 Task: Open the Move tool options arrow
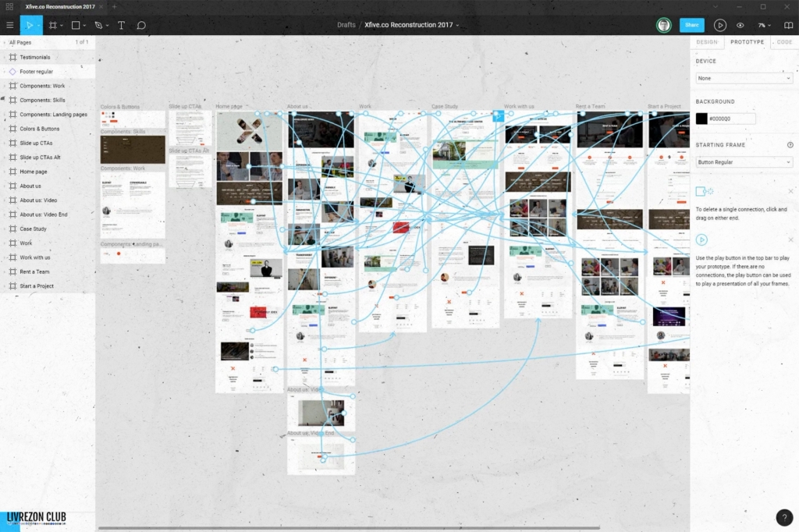pyautogui.click(x=38, y=26)
